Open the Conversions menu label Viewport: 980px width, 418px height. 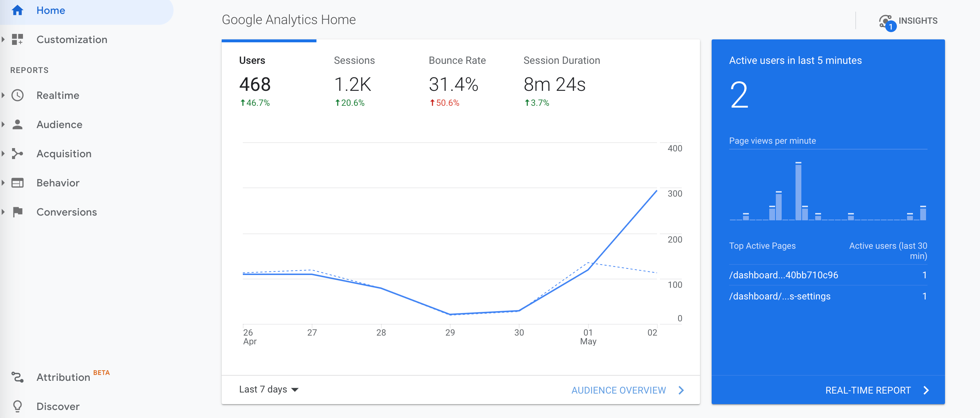coord(67,212)
